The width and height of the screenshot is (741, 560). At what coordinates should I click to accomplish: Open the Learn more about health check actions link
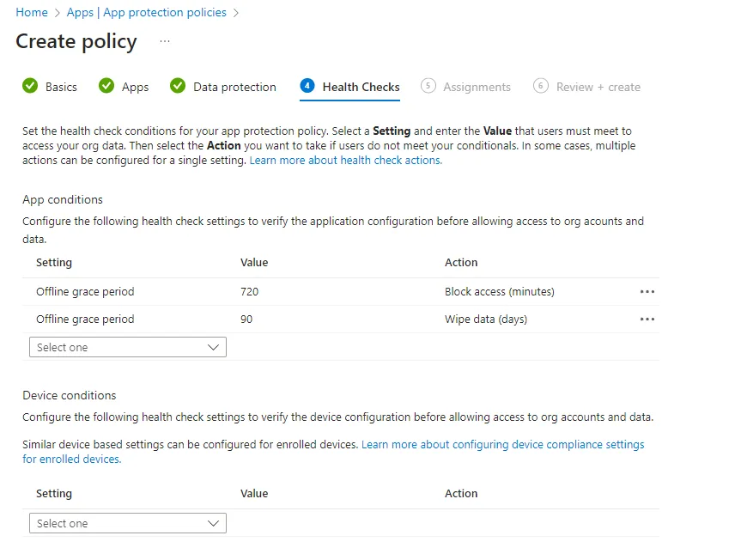[345, 161]
